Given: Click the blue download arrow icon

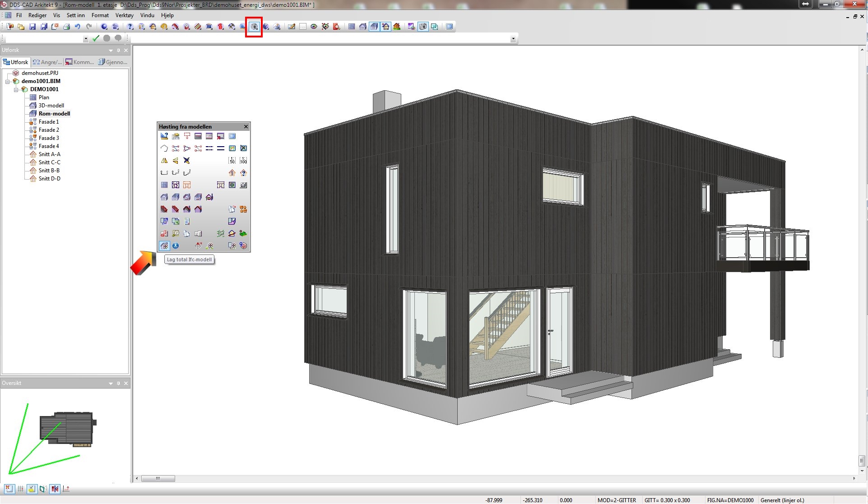Looking at the screenshot, I should coord(176,246).
